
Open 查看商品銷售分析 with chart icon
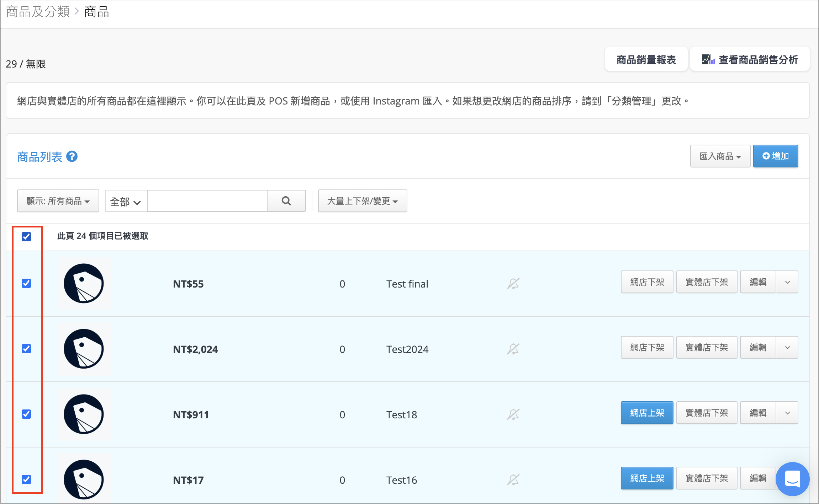pos(750,59)
